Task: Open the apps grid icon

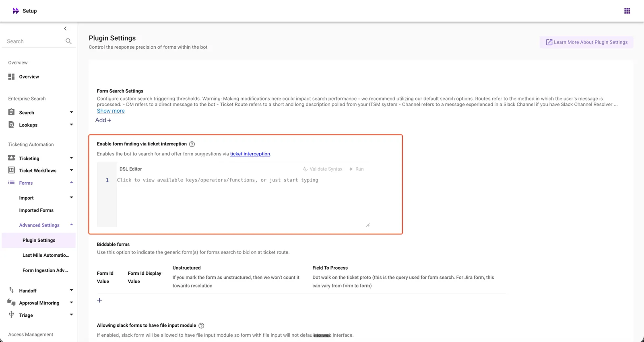Action: 627,11
